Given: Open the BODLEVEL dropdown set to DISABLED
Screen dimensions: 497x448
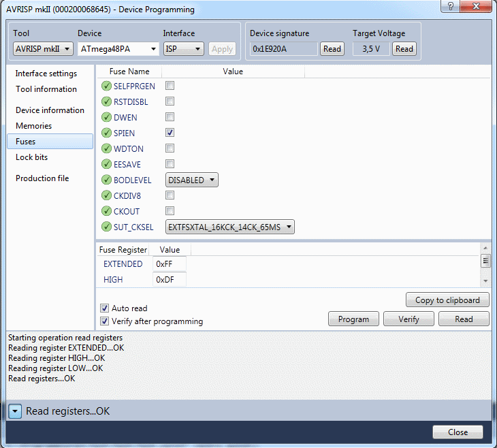Looking at the screenshot, I should (192, 180).
